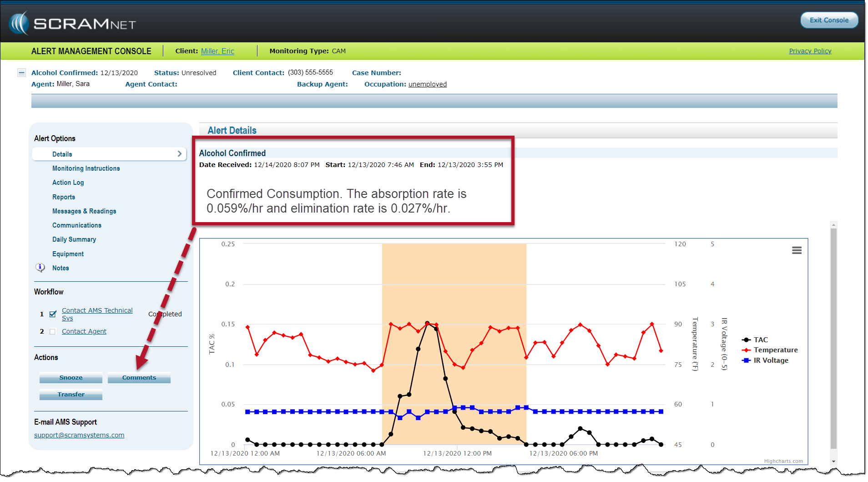Select Daily Summary from Alert Options

[74, 239]
